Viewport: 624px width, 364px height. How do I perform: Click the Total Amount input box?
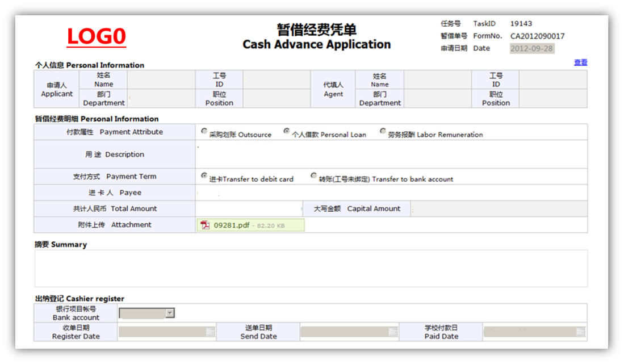(x=248, y=209)
